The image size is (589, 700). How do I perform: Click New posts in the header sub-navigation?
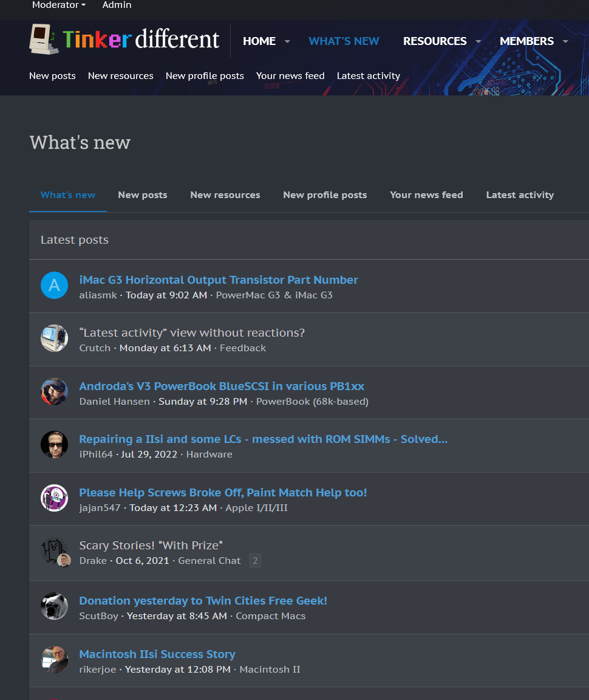[52, 76]
